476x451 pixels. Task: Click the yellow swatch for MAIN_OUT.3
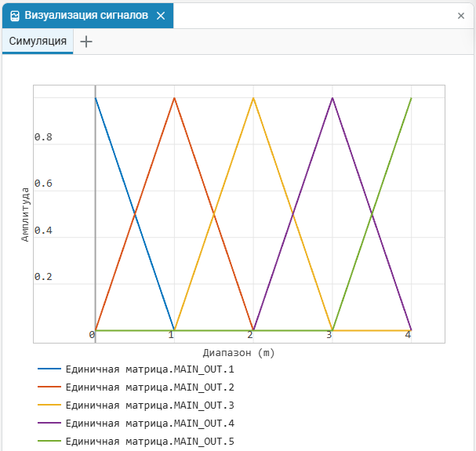coord(49,405)
